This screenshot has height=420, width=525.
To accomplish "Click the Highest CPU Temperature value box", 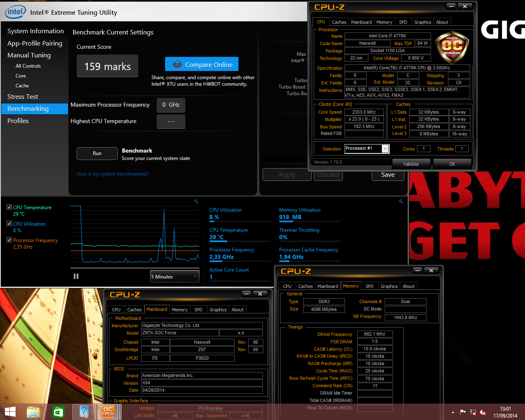I will point(171,121).
